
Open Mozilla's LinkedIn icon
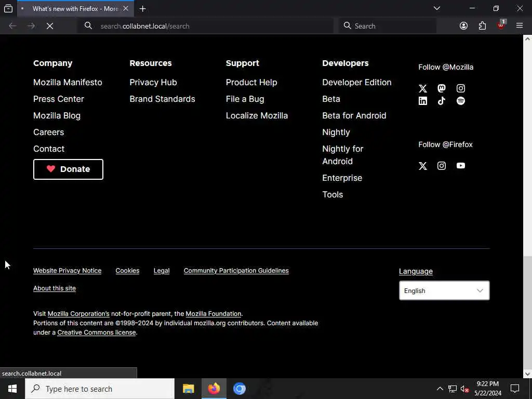tap(423, 101)
